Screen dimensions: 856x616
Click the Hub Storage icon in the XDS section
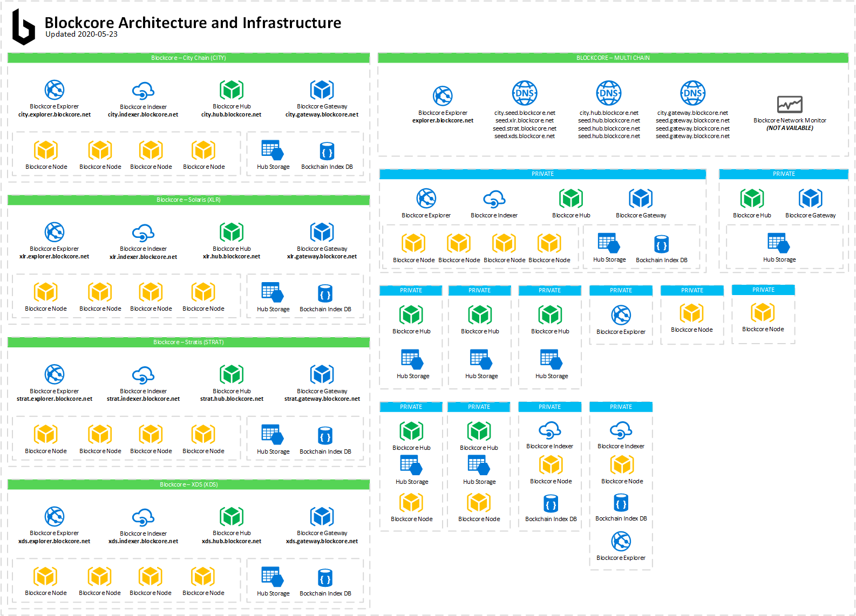pyautogui.click(x=273, y=577)
